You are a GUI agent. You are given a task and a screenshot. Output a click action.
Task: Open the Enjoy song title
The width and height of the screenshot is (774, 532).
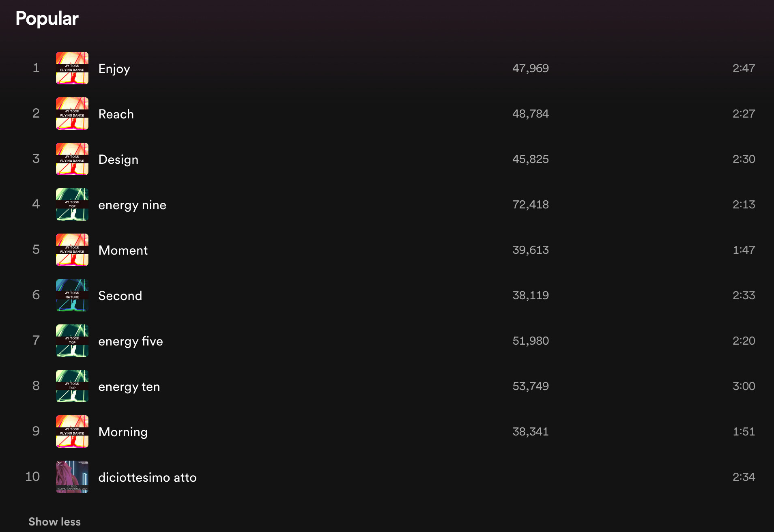[x=114, y=69]
